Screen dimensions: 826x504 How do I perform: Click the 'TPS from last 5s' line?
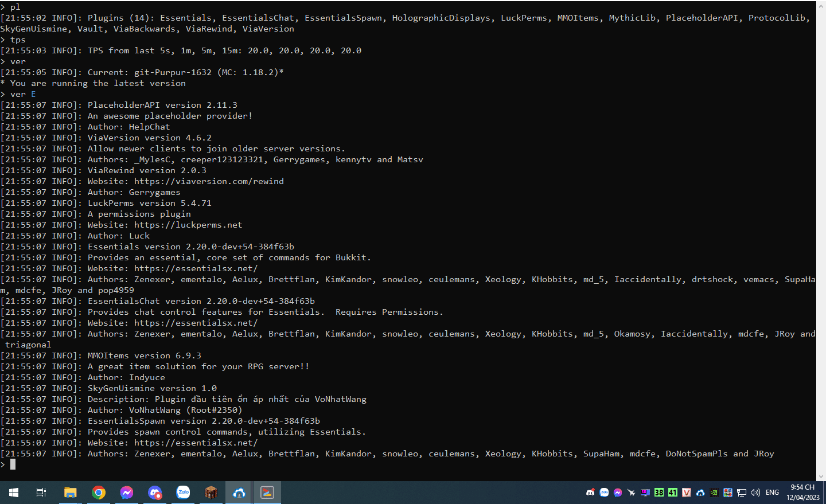[x=181, y=50]
